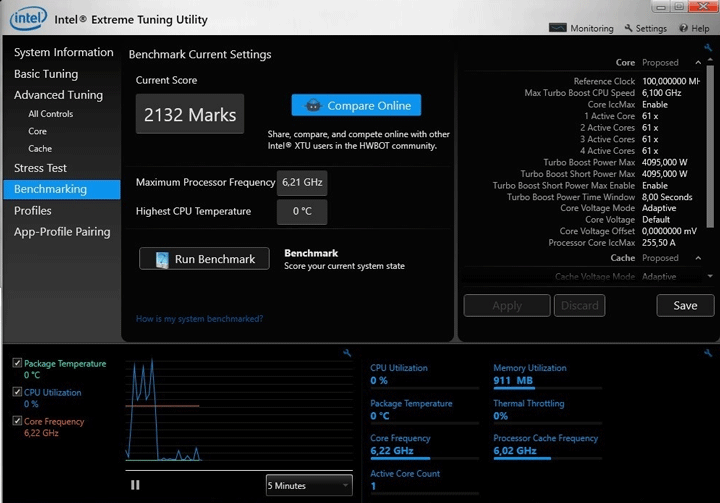The image size is (720, 503).
Task: Open the Stress Test page
Action: 40,168
